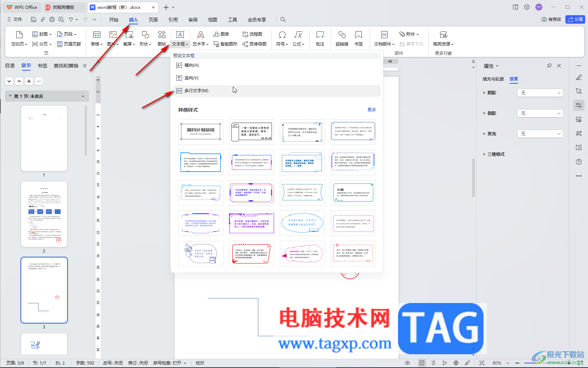588x368 pixels.
Task: Click the selection arrow tool in right sidebar
Action: pyautogui.click(x=579, y=91)
